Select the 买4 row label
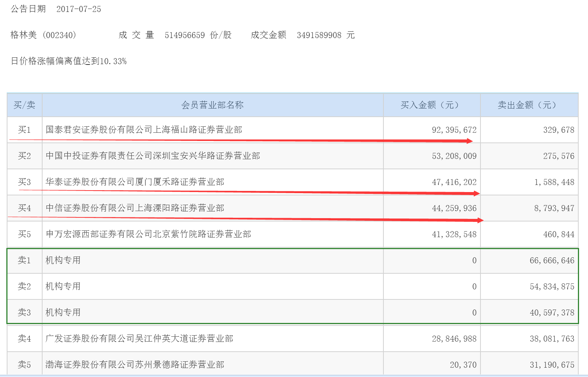 tap(25, 208)
